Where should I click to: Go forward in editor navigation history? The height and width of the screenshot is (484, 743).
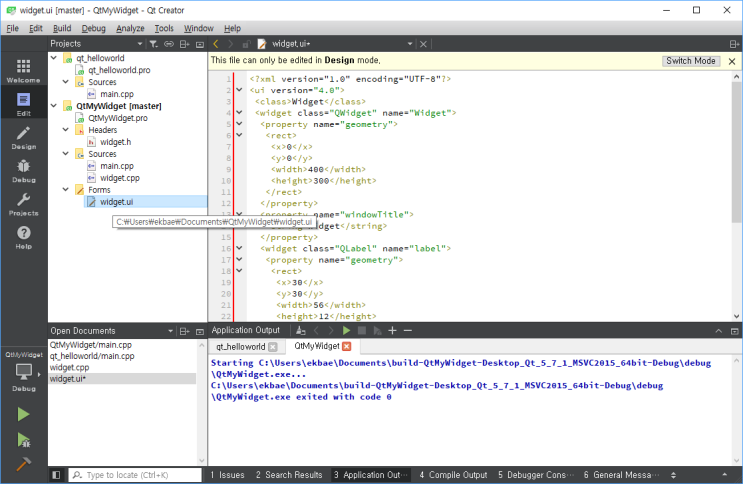(231, 44)
